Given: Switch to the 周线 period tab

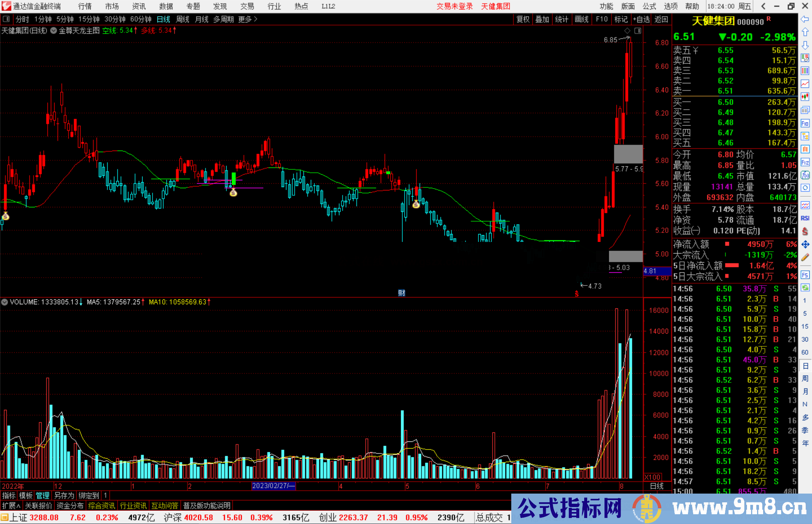Looking at the screenshot, I should click(x=183, y=19).
